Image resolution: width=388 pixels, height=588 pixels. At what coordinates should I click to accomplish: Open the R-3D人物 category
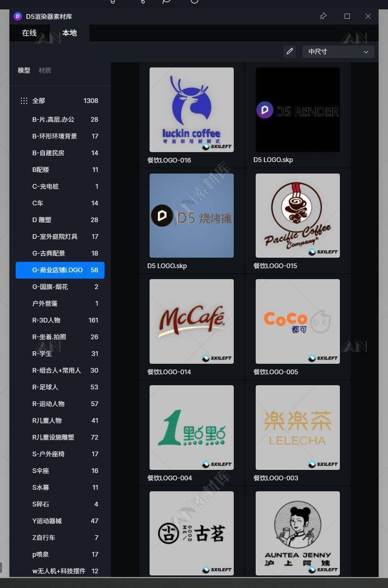pyautogui.click(x=60, y=320)
